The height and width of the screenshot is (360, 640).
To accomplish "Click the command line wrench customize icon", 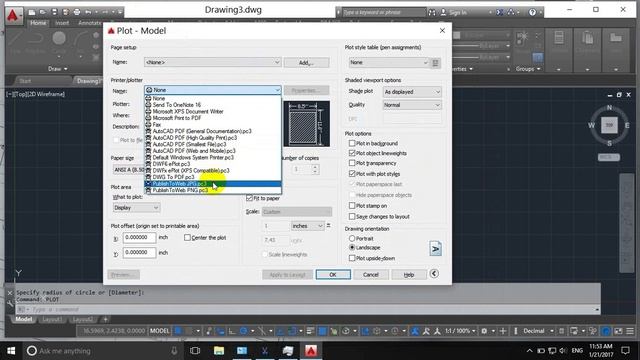I will [x=10, y=303].
